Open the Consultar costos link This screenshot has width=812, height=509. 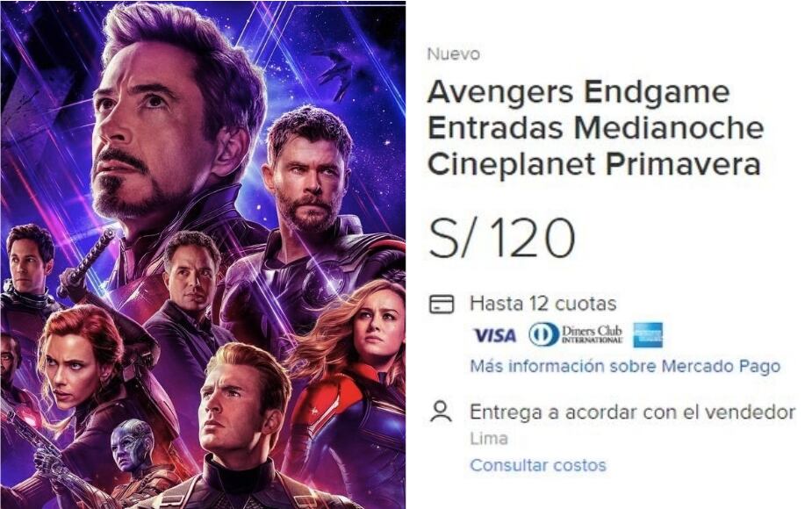click(x=538, y=465)
